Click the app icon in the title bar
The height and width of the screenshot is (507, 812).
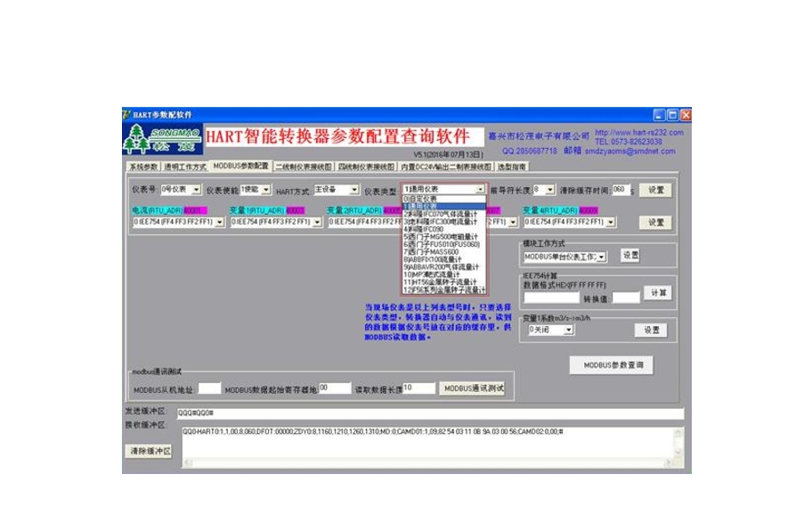127,115
